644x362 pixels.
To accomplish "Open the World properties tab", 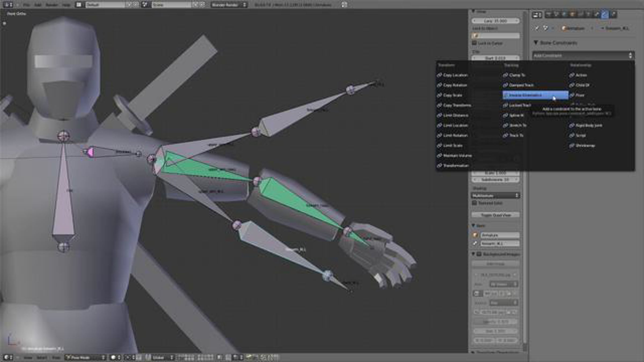I will click(565, 15).
